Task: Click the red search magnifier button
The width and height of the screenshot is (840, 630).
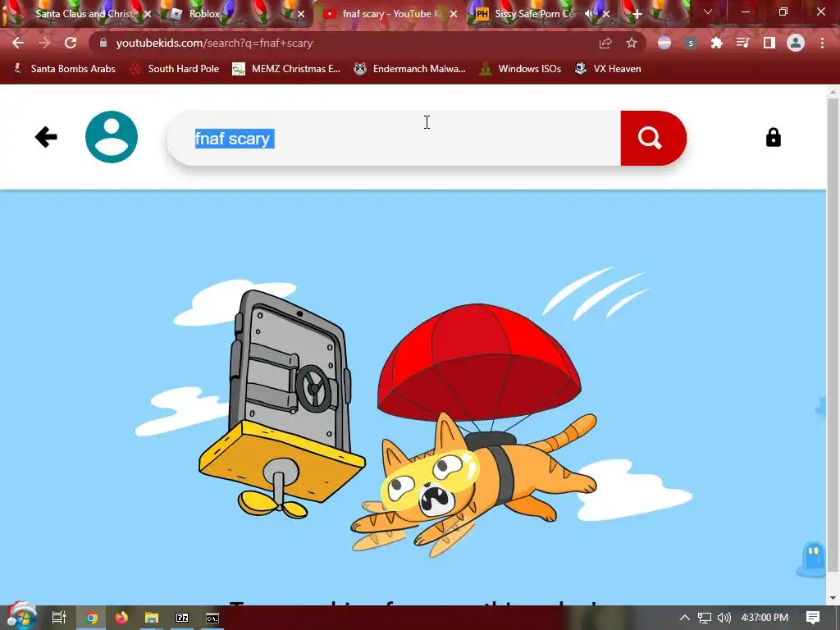Action: 653,138
